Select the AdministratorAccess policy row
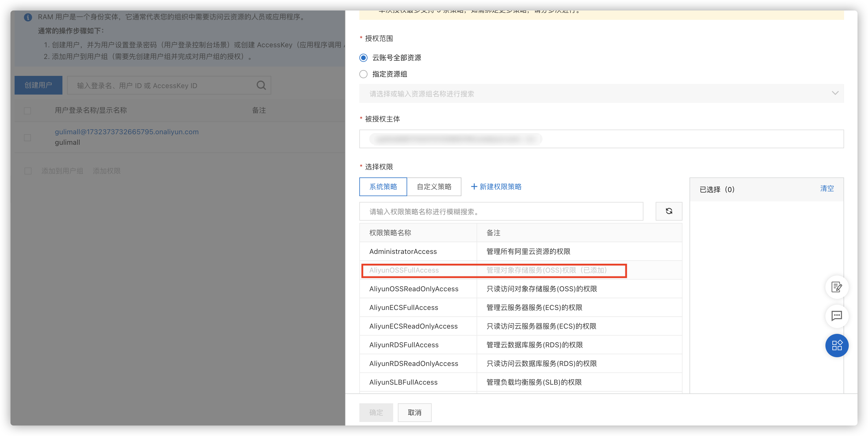 click(x=403, y=251)
